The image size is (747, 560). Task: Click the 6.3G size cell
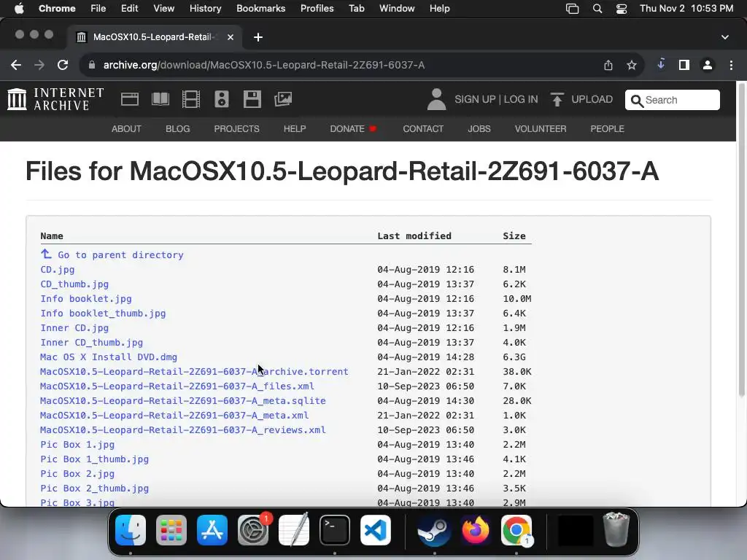click(x=513, y=357)
